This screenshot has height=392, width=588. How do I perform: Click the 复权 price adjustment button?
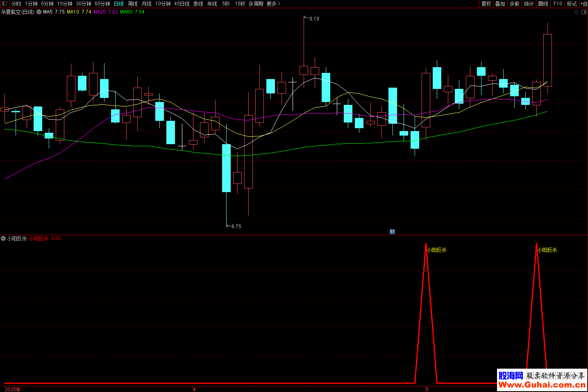[486, 4]
